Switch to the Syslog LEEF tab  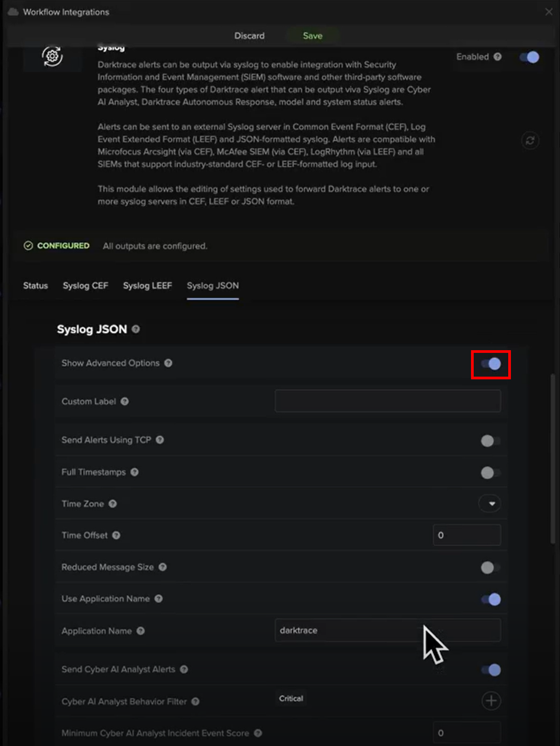[147, 286]
